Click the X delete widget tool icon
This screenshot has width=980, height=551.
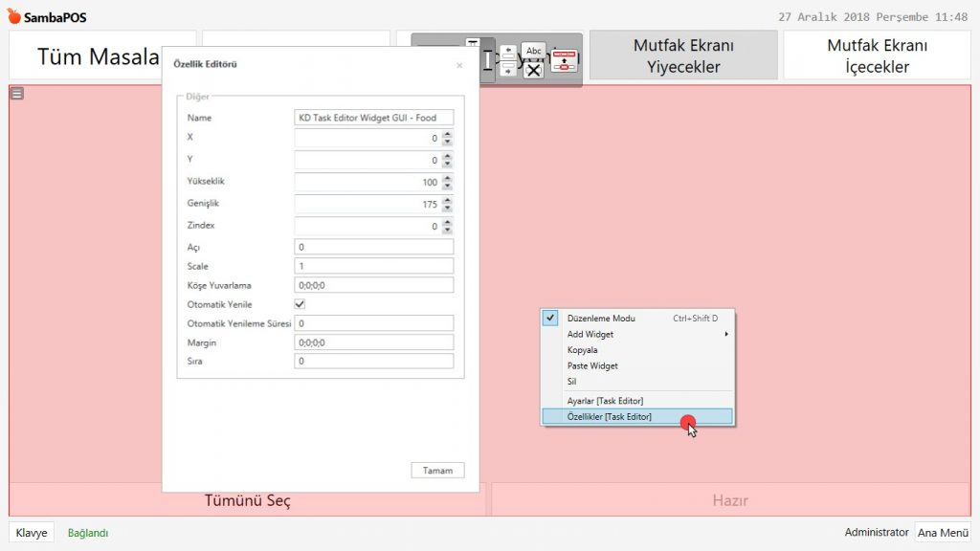pyautogui.click(x=533, y=70)
